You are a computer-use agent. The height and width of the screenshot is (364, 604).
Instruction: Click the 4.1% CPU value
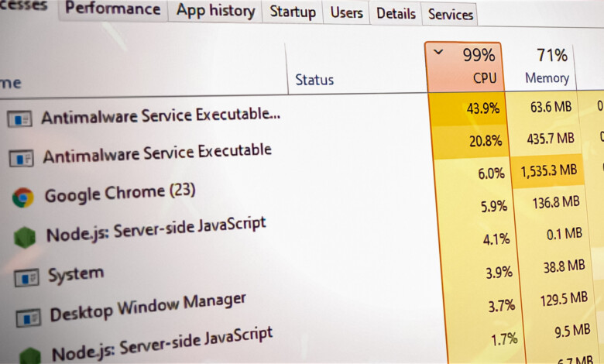[x=496, y=239]
